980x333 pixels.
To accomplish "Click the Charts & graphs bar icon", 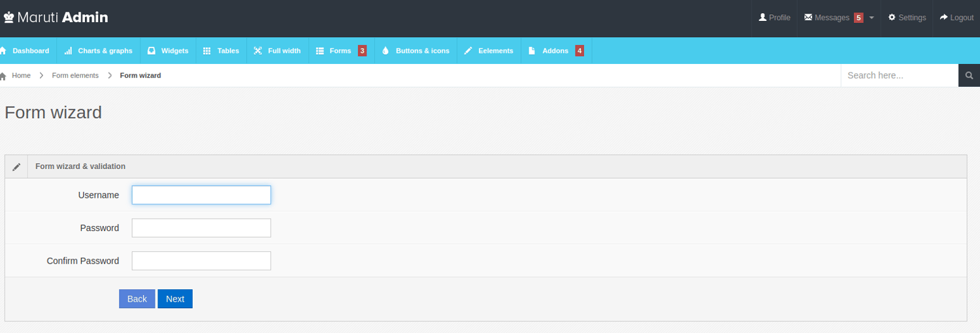I will click(x=69, y=51).
